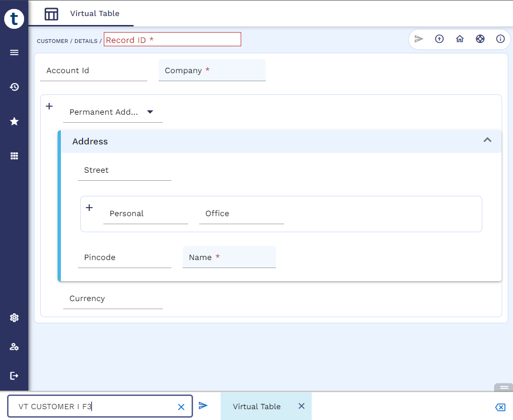513x420 pixels.
Task: Click the upload arrow circle icon
Action: [x=439, y=39]
